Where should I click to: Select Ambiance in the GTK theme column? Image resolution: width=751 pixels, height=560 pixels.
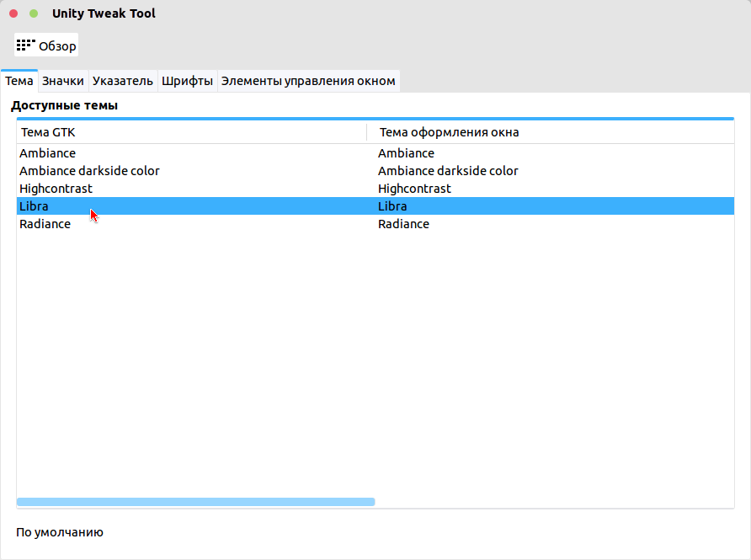click(x=47, y=153)
